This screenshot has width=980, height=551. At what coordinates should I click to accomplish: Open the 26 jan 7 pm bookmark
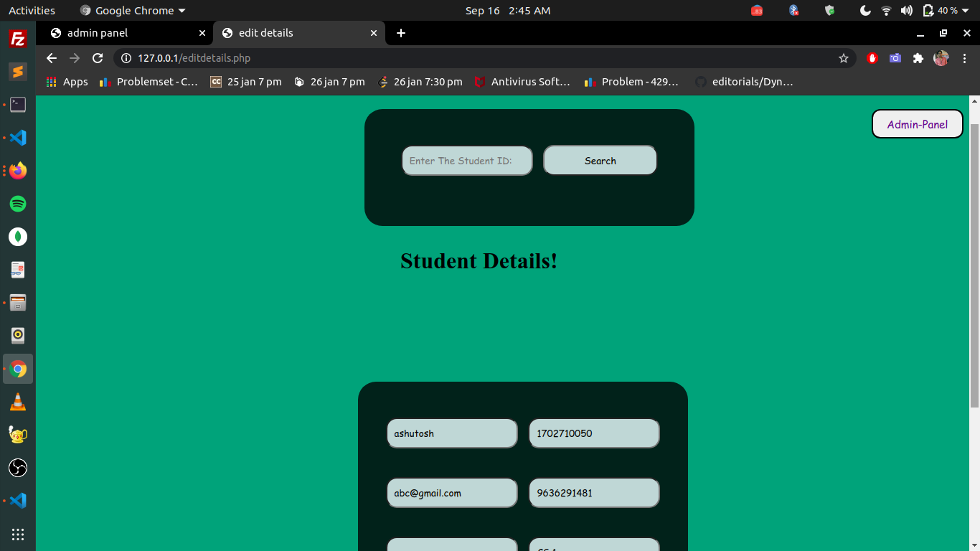(x=329, y=82)
